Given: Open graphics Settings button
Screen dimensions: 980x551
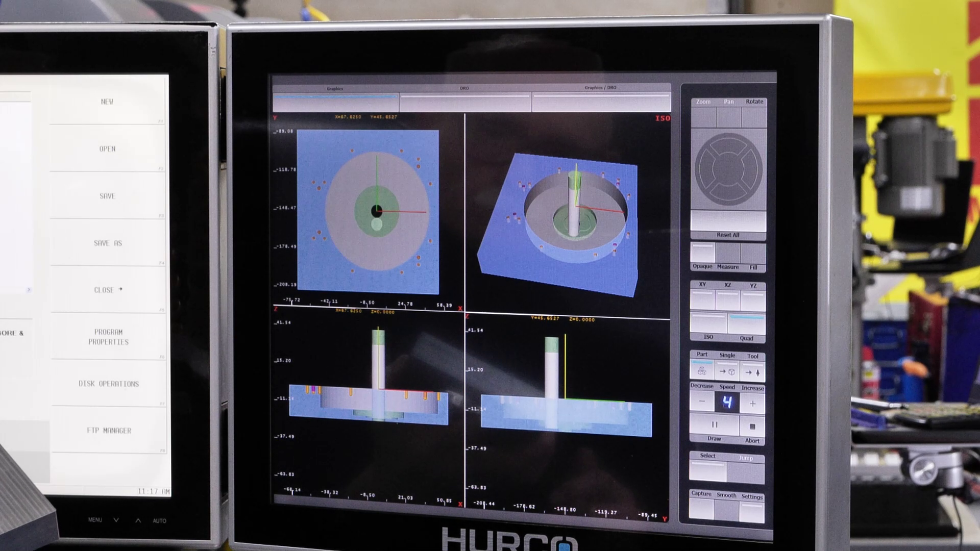Looking at the screenshot, I should point(752,512).
